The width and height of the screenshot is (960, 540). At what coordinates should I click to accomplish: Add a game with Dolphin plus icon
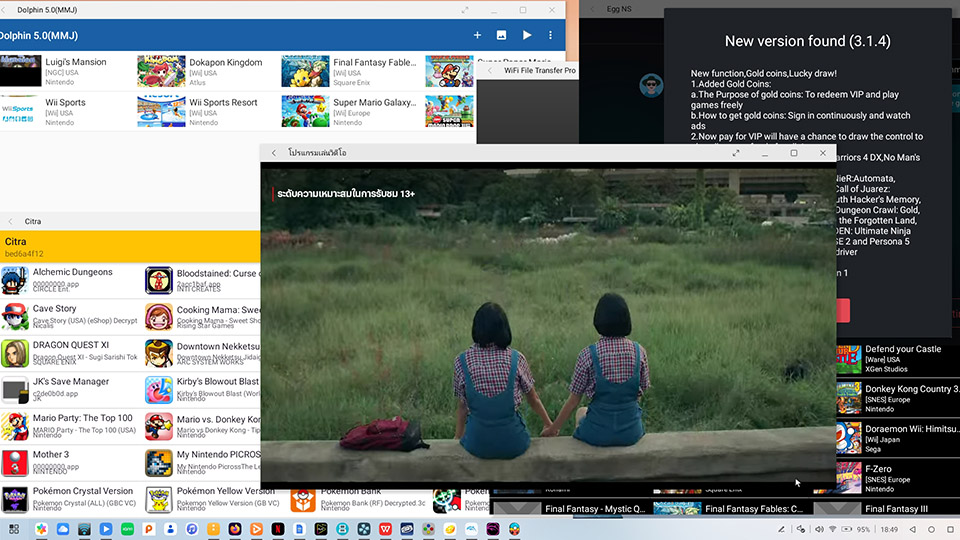(477, 36)
